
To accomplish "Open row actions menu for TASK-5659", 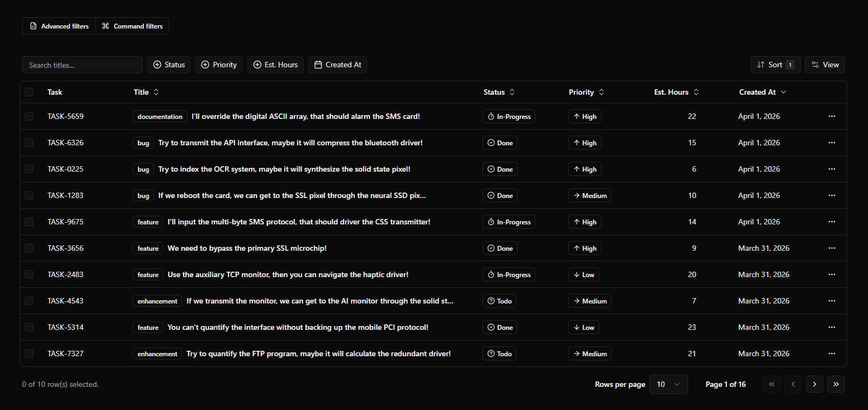I will click(x=831, y=116).
